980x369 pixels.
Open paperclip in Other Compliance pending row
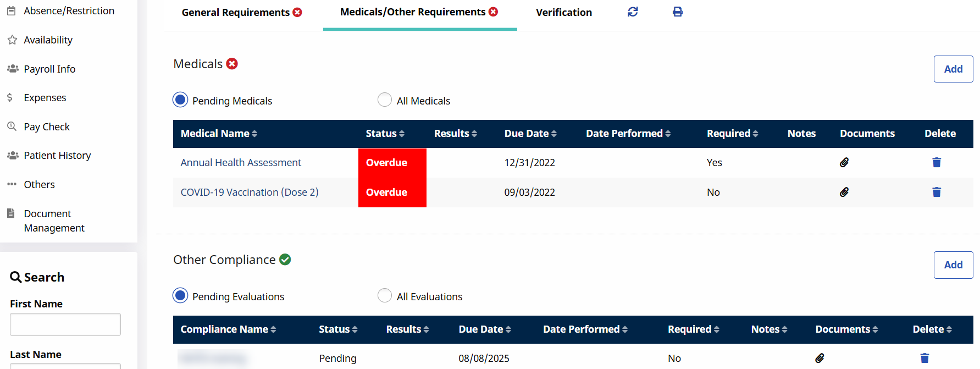tap(820, 358)
